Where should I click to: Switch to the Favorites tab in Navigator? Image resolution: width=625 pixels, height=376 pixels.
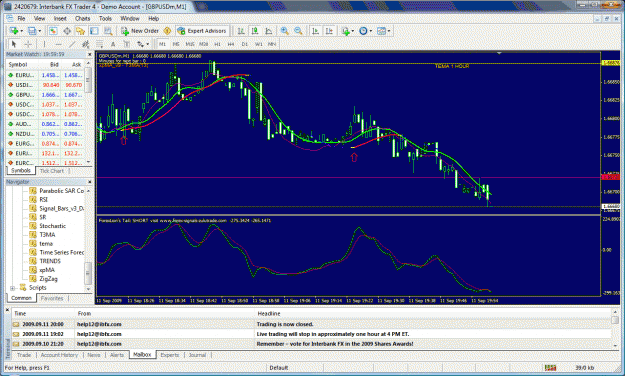(x=52, y=298)
